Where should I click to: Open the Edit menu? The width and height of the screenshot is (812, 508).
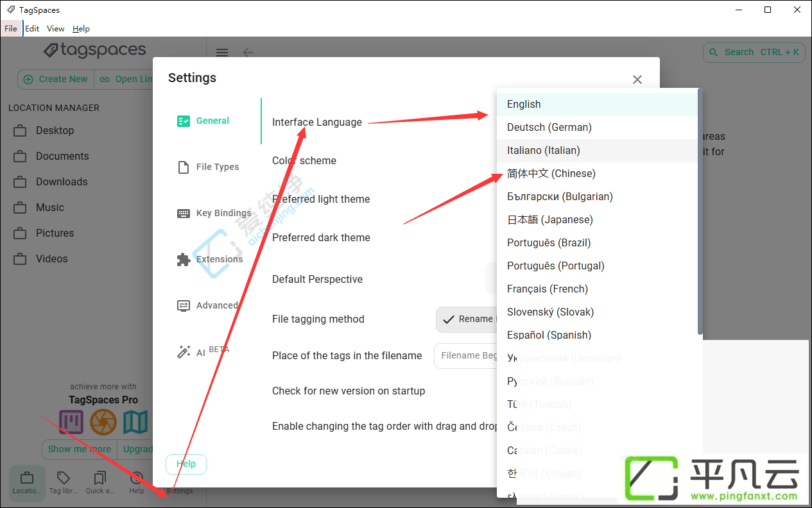32,28
